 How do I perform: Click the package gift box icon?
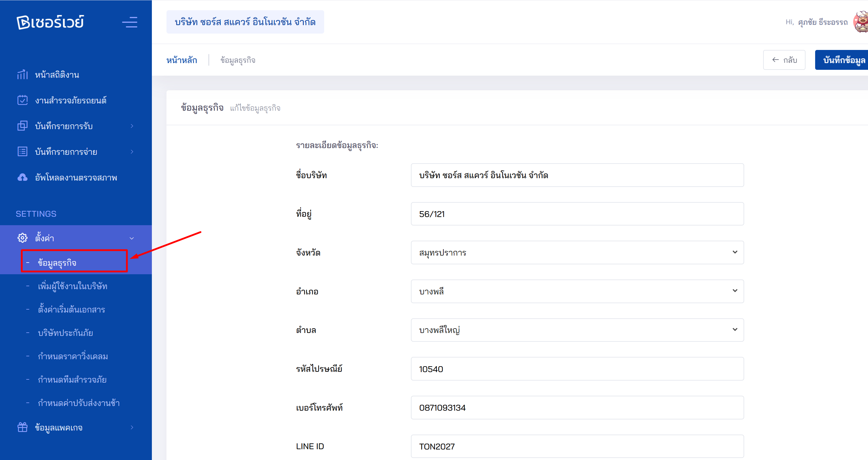22,427
